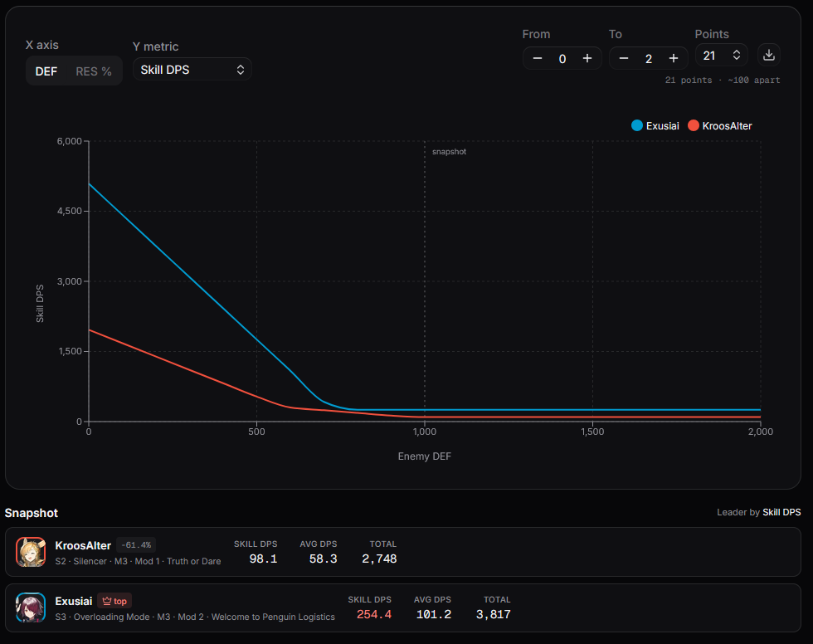The image size is (813, 644).
Task: Click the 'Leader by Skill DPS' text
Action: [759, 512]
